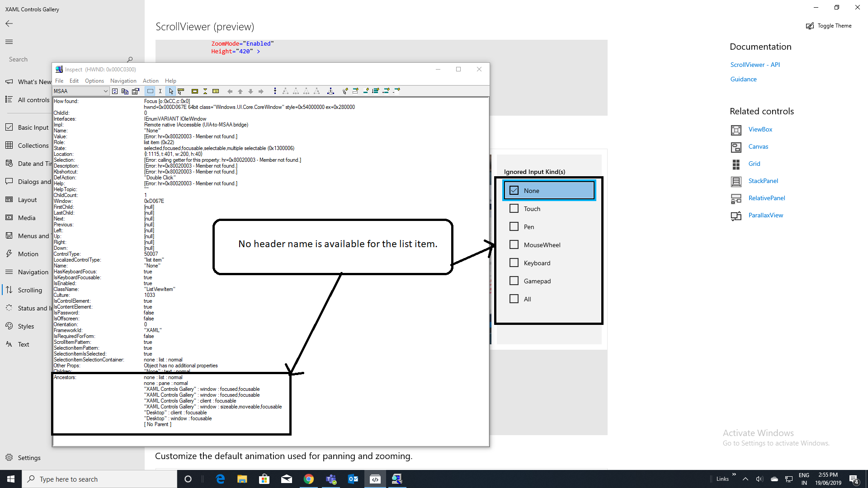Image resolution: width=868 pixels, height=488 pixels.
Task: Click the Copy data icon in Inspect toolbar
Action: 125,91
